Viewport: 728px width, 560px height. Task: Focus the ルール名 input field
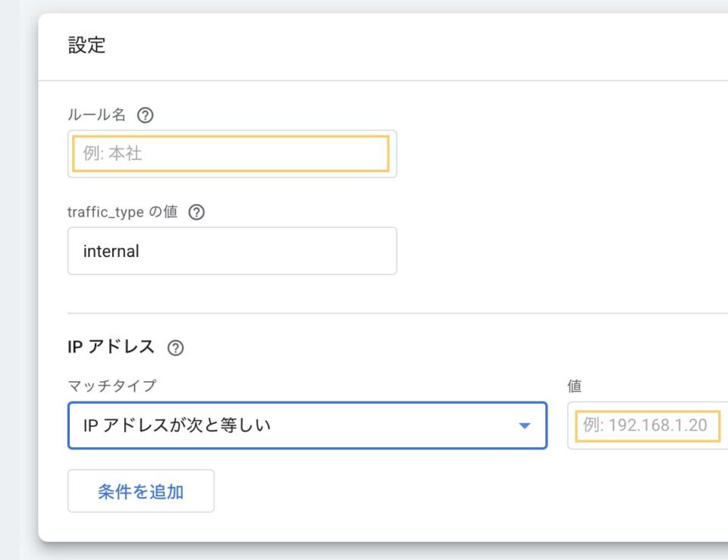pyautogui.click(x=231, y=154)
